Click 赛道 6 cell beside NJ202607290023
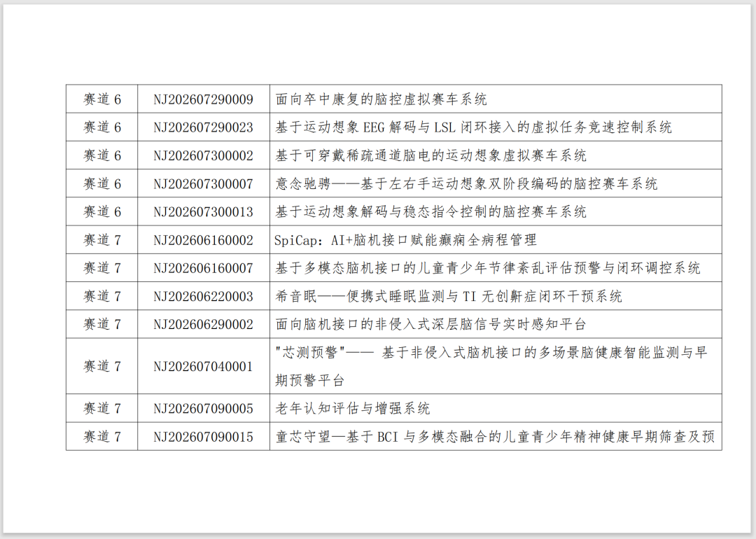The image size is (756, 539). (x=102, y=127)
